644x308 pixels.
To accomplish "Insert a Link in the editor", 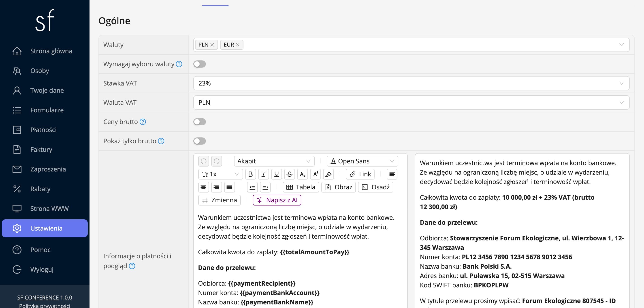I will tap(360, 174).
